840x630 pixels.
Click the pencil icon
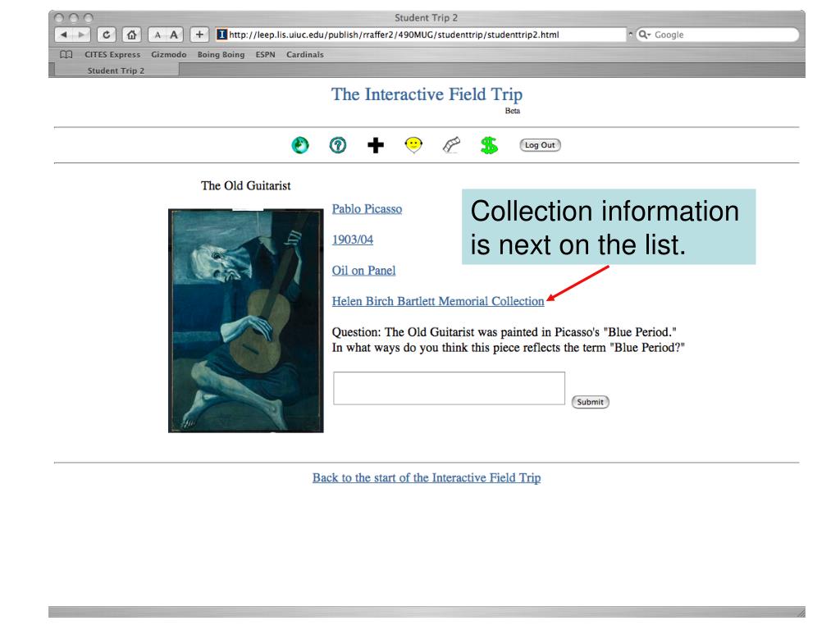(x=451, y=144)
